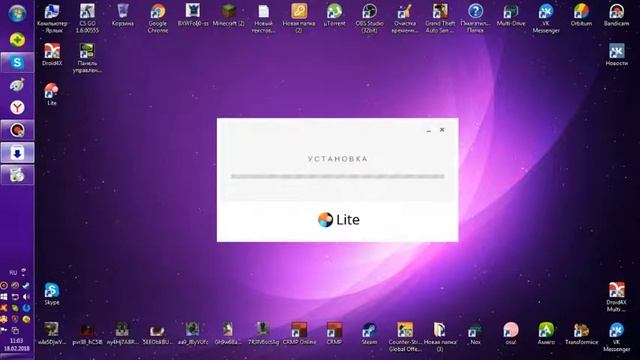
Task: Launch the Skype desktop shortcut
Action: click(52, 293)
